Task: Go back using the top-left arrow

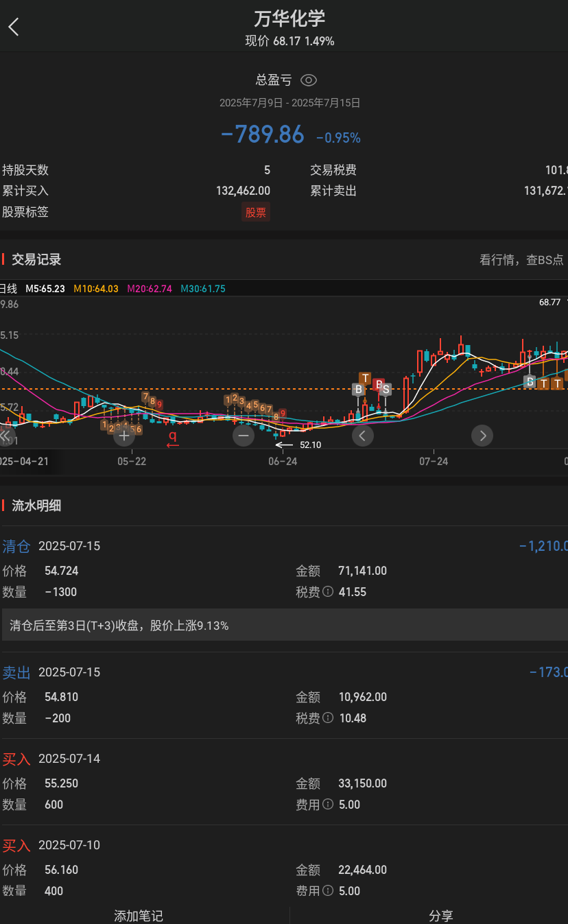Action: click(x=14, y=27)
